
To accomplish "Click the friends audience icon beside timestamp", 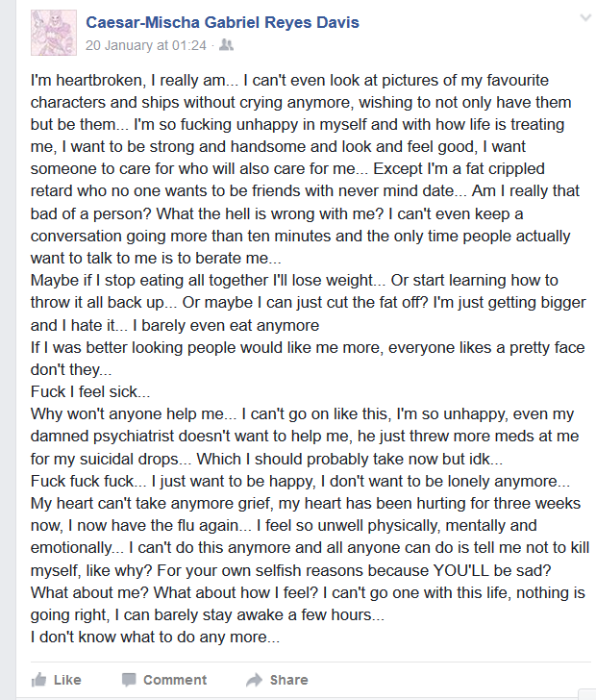I will pos(226,44).
